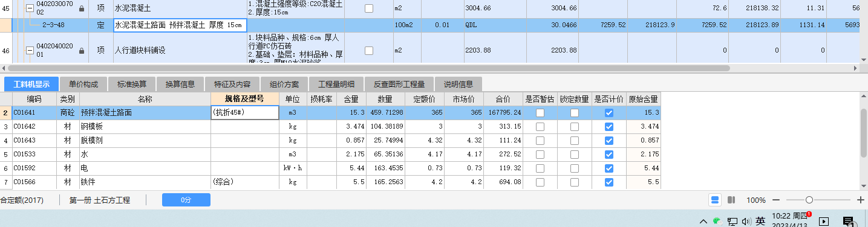Tick the checkbox in the 人行道块料铺设 row
This screenshot has height=227, width=868.
click(x=369, y=51)
